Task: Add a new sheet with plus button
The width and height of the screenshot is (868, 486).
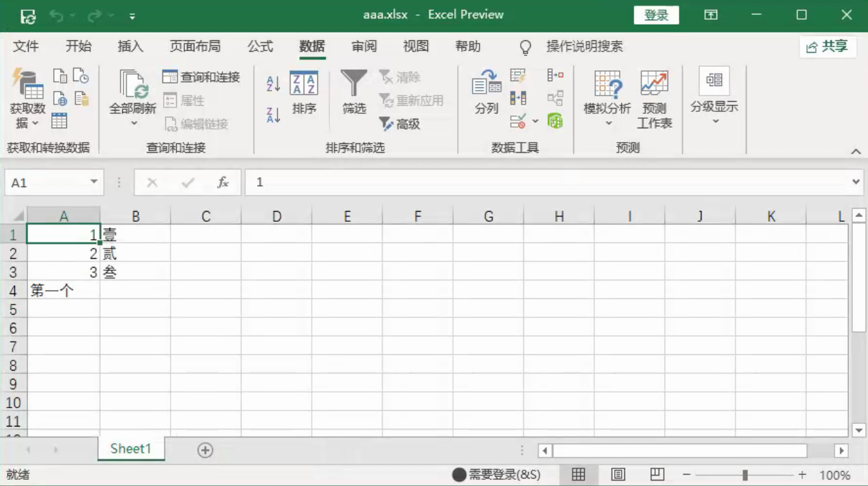Action: (x=205, y=450)
